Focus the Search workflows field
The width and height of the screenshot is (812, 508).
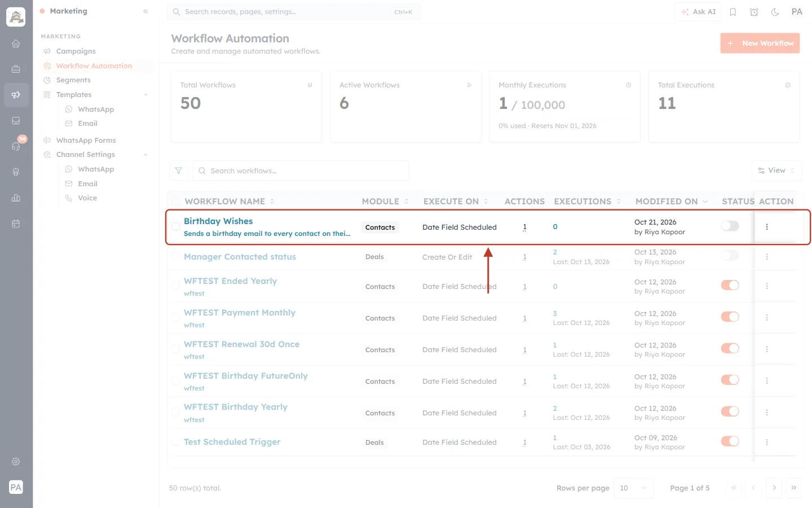click(301, 170)
